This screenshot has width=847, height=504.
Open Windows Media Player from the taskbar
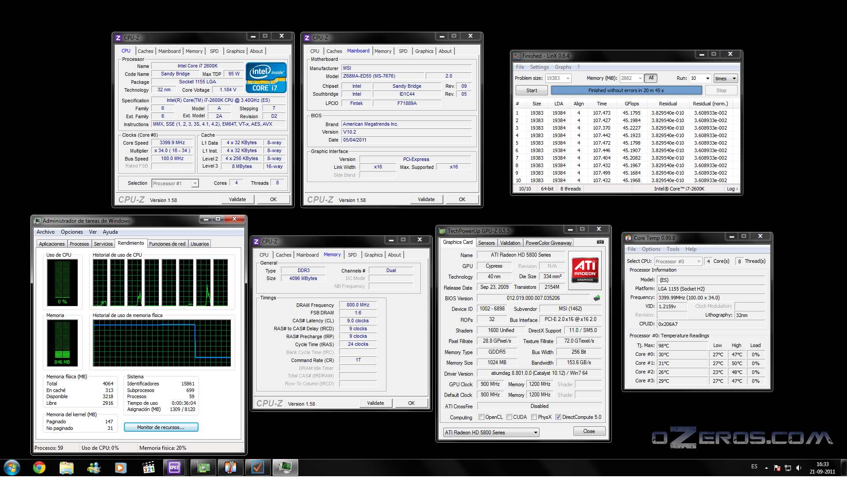(121, 467)
